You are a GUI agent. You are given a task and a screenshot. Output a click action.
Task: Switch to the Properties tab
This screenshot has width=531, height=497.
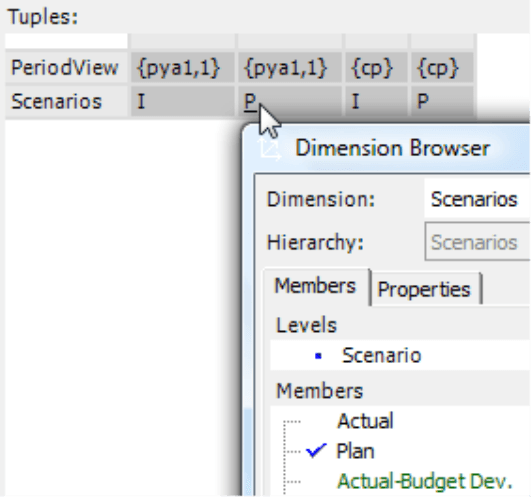(424, 289)
